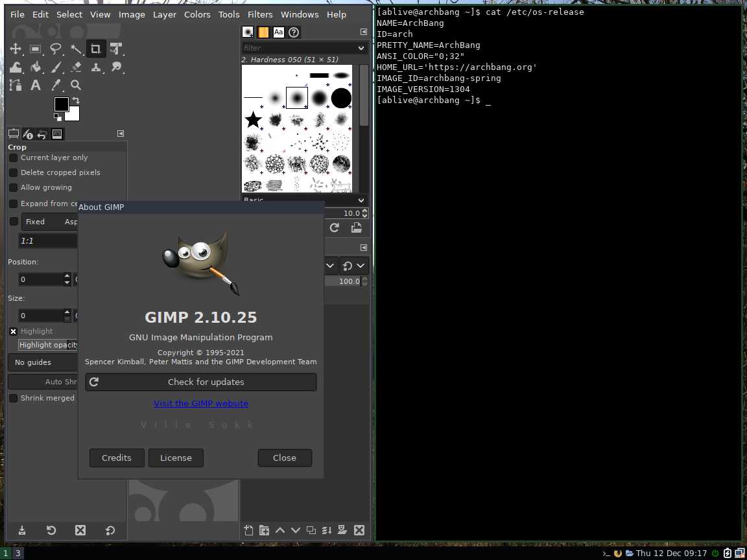Open the Layer menu

[x=165, y=14]
